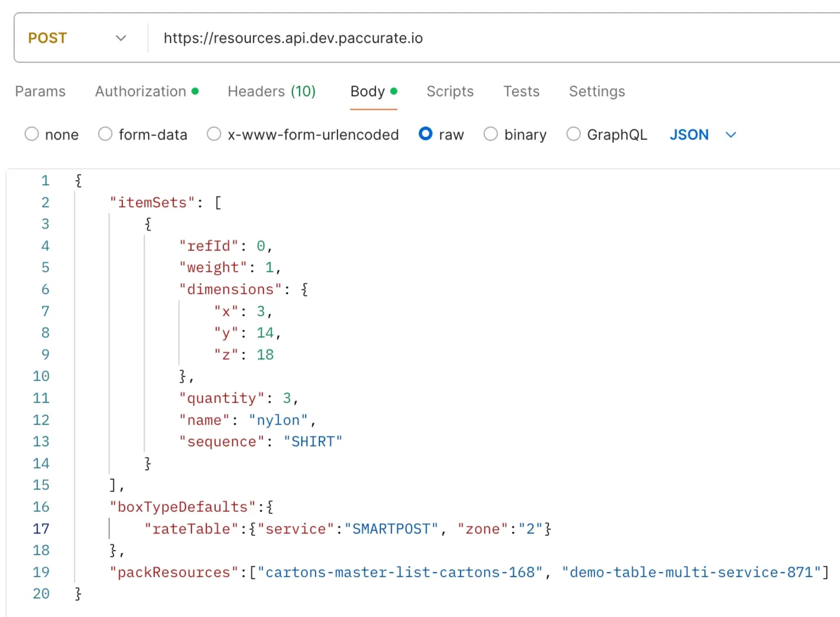840x617 pixels.
Task: Click the "itemSets" key on line 2
Action: click(x=152, y=203)
